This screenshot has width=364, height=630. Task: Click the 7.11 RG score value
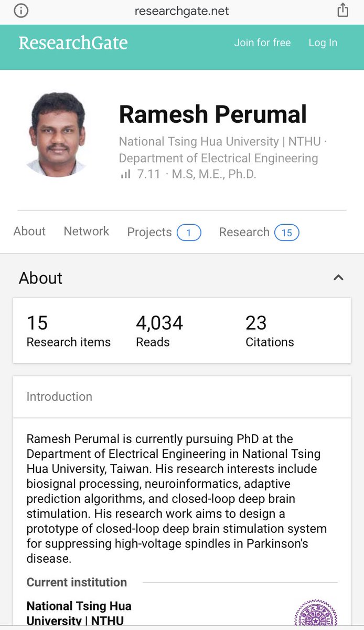(x=148, y=174)
